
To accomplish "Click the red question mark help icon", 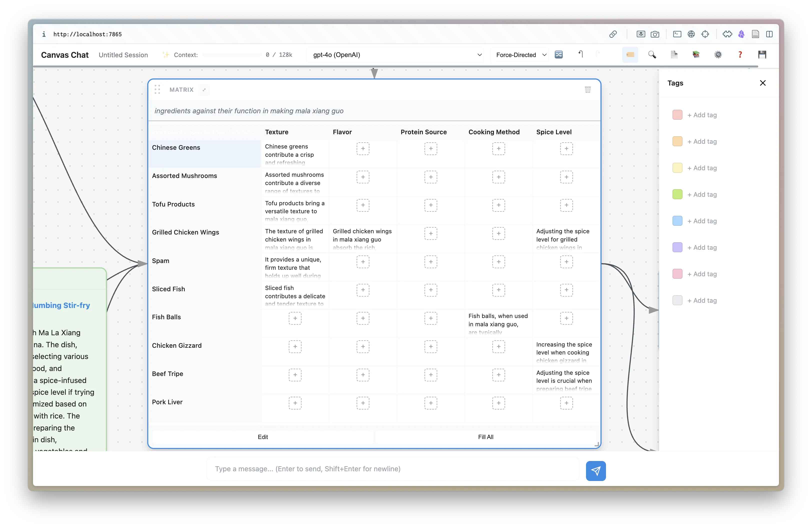I will [x=740, y=54].
